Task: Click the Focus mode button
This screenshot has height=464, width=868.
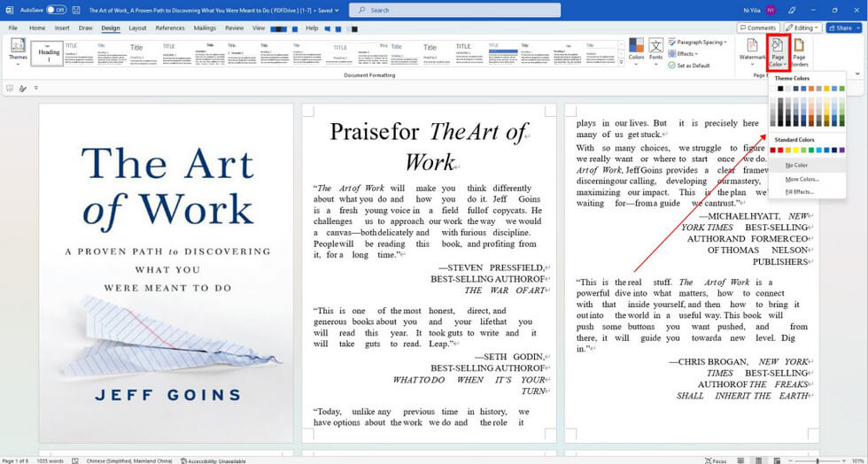Action: [716, 460]
